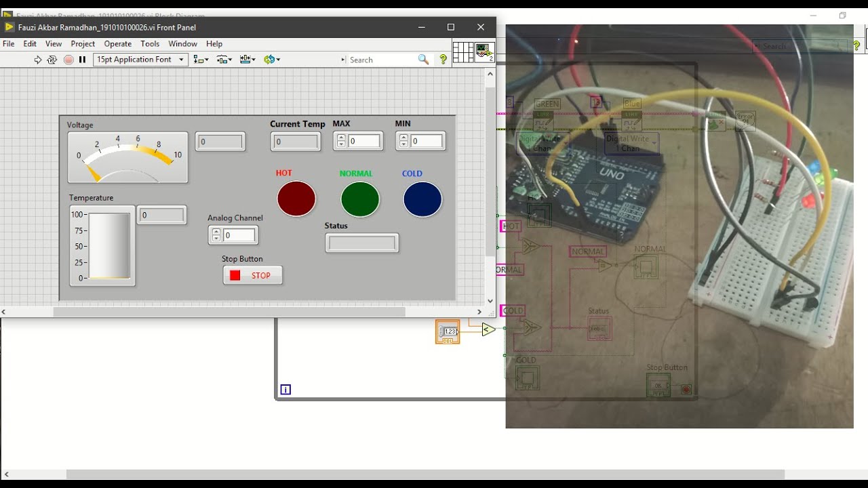Click the connector pane grid icon
The width and height of the screenshot is (868, 488).
pyautogui.click(x=462, y=52)
